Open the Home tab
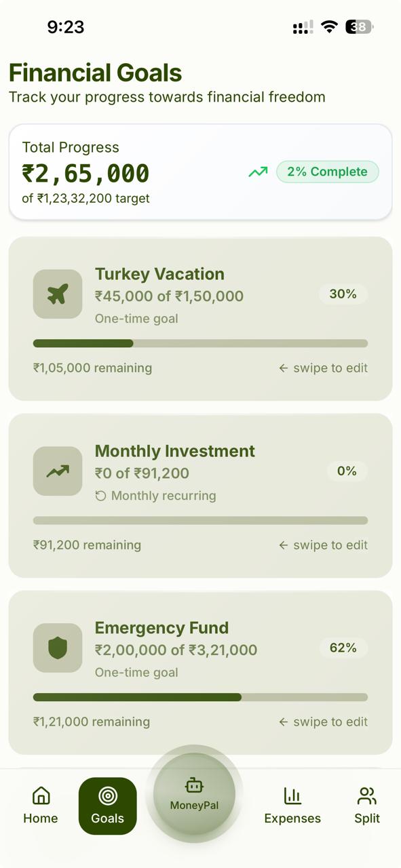Image resolution: width=401 pixels, height=868 pixels. click(x=40, y=806)
